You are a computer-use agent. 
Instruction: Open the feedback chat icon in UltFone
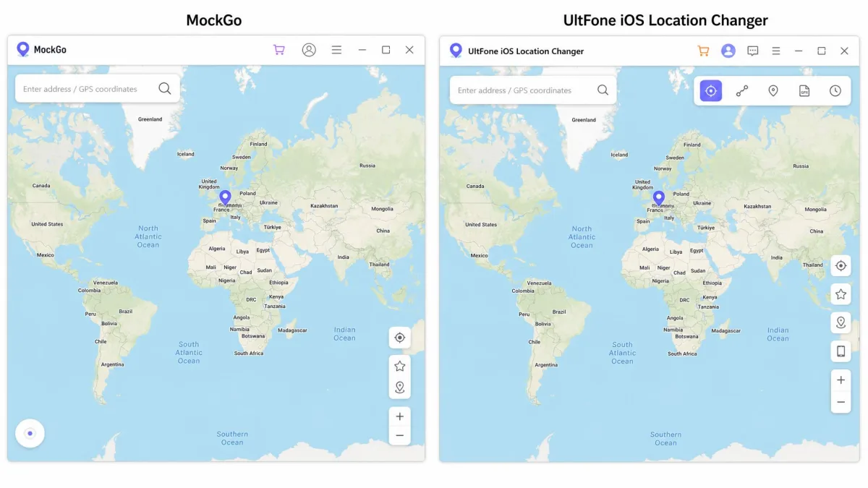(x=753, y=51)
